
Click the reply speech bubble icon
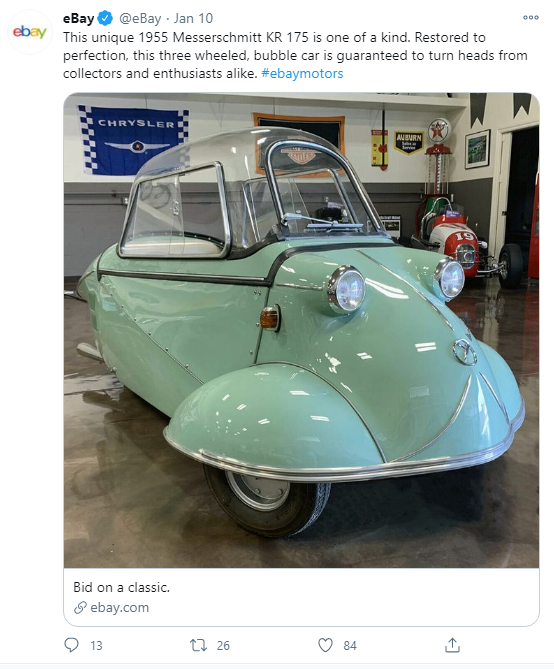click(x=71, y=645)
